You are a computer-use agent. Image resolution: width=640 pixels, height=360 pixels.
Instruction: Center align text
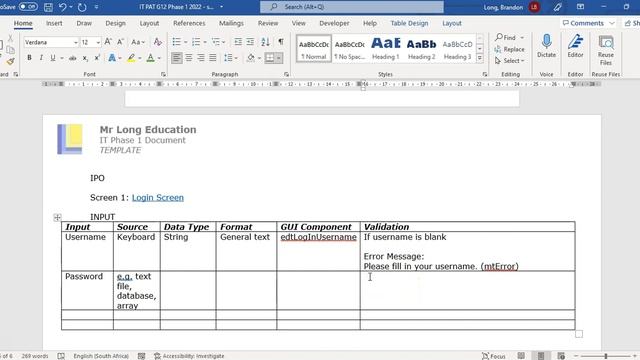pos(189,58)
